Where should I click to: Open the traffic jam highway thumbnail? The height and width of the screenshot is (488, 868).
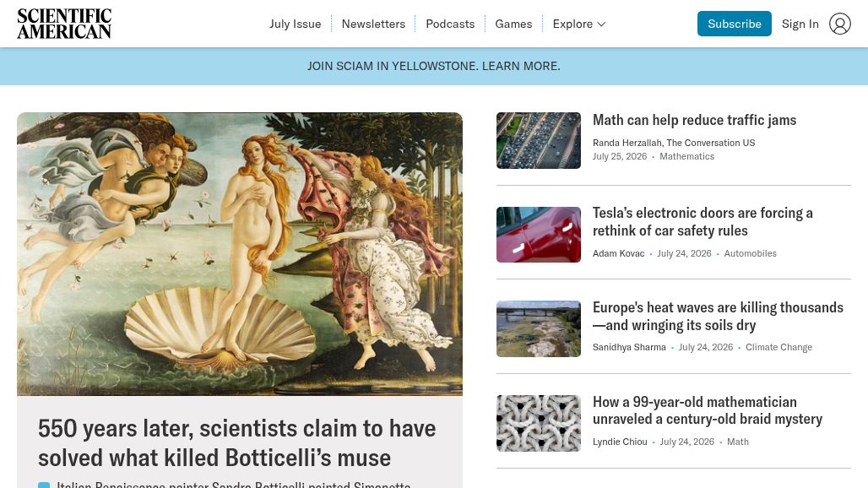point(539,140)
